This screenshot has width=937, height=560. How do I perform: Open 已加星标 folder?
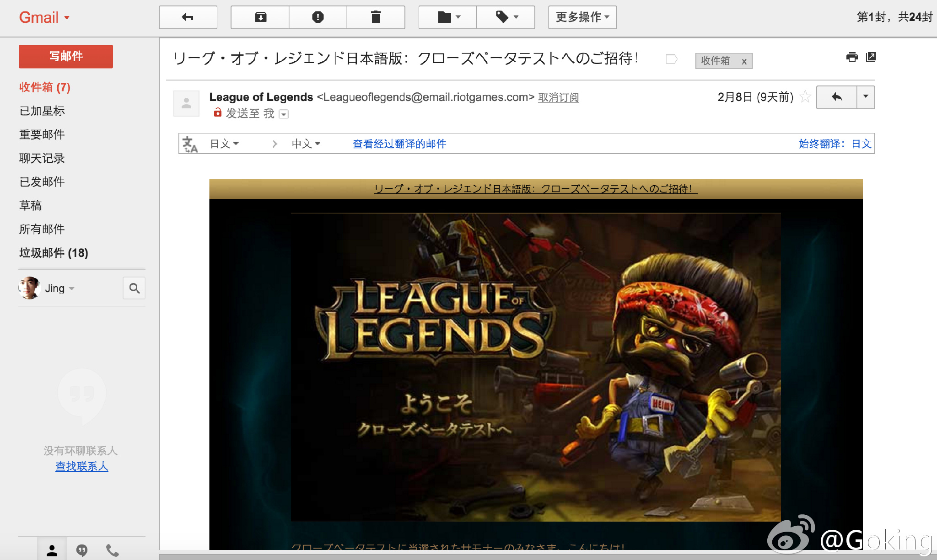(42, 111)
